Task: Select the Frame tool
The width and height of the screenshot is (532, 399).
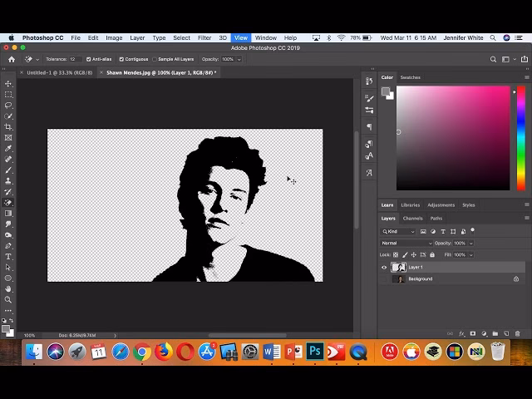Action: coord(8,137)
